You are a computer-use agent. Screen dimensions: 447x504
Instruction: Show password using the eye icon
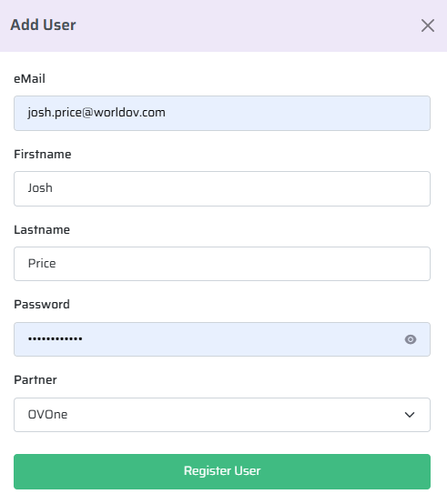pyautogui.click(x=411, y=339)
